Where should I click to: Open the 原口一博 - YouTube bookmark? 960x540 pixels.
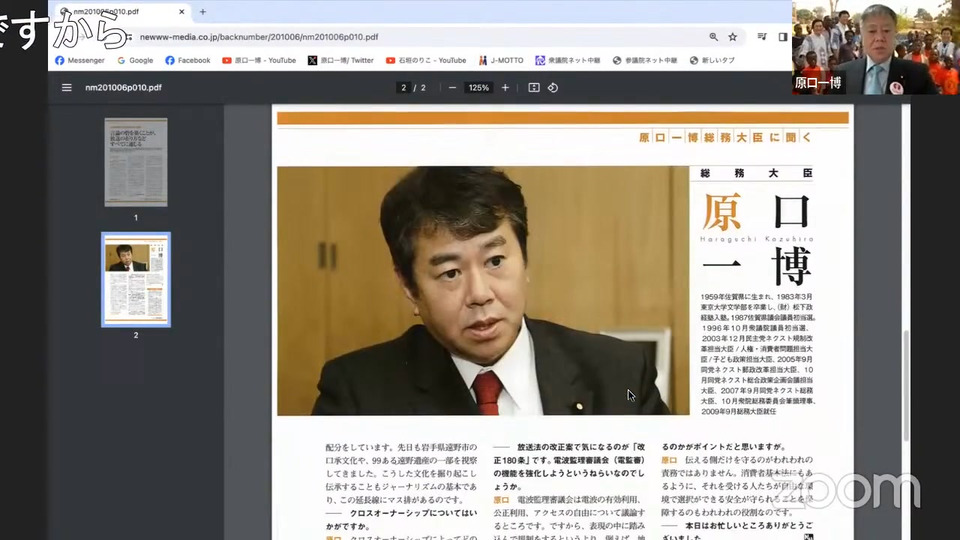[x=259, y=60]
